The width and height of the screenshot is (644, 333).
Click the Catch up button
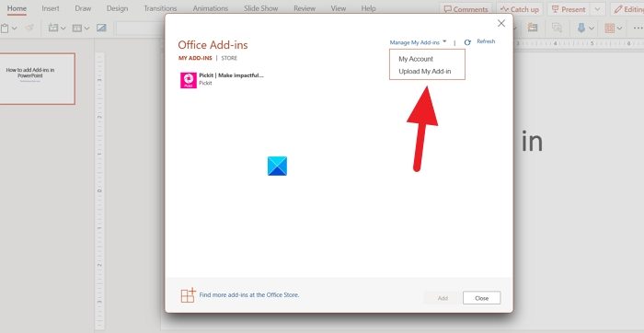(520, 9)
